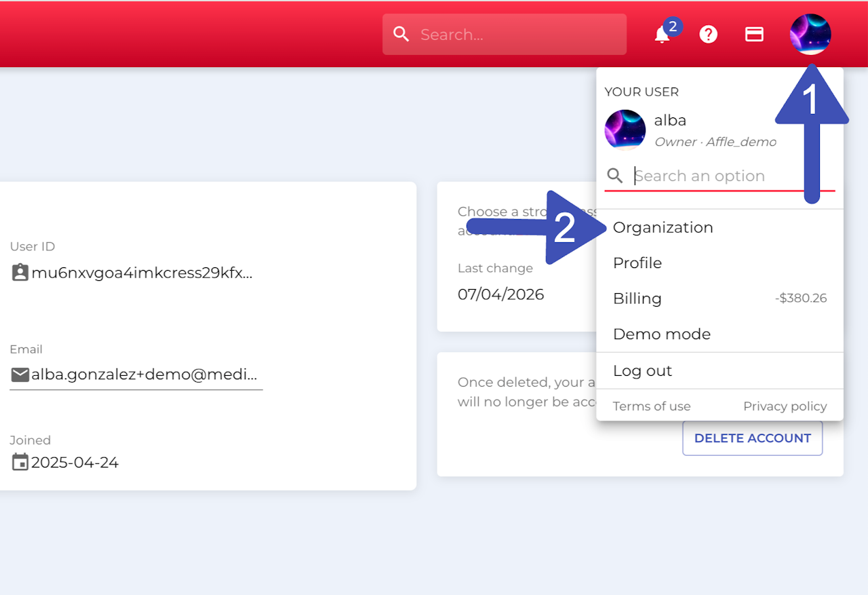
Task: Click the DELETE ACCOUNT button
Action: [x=753, y=438]
